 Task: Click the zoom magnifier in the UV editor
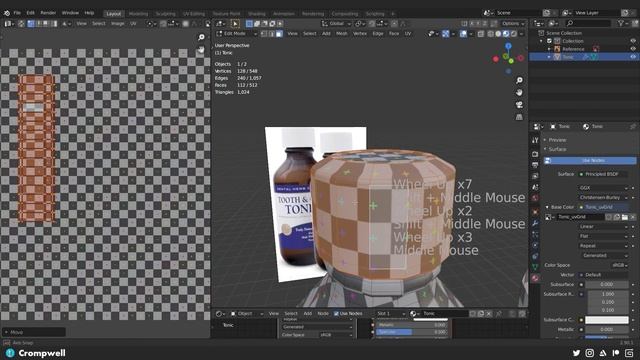pos(201,38)
